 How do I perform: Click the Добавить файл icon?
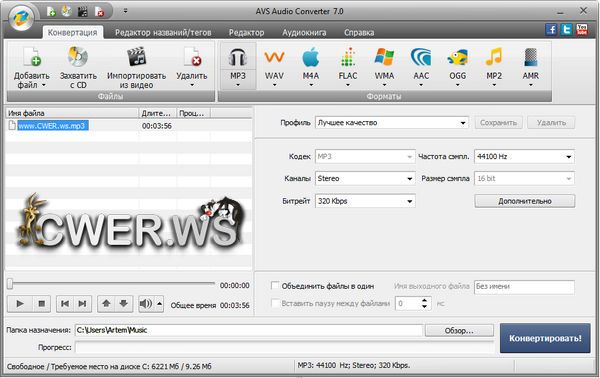click(31, 57)
